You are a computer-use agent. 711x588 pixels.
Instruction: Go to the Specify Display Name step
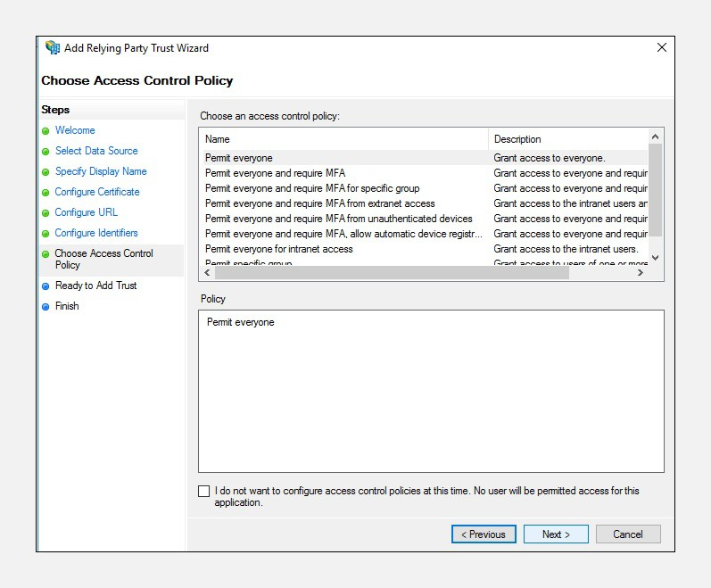pyautogui.click(x=100, y=171)
